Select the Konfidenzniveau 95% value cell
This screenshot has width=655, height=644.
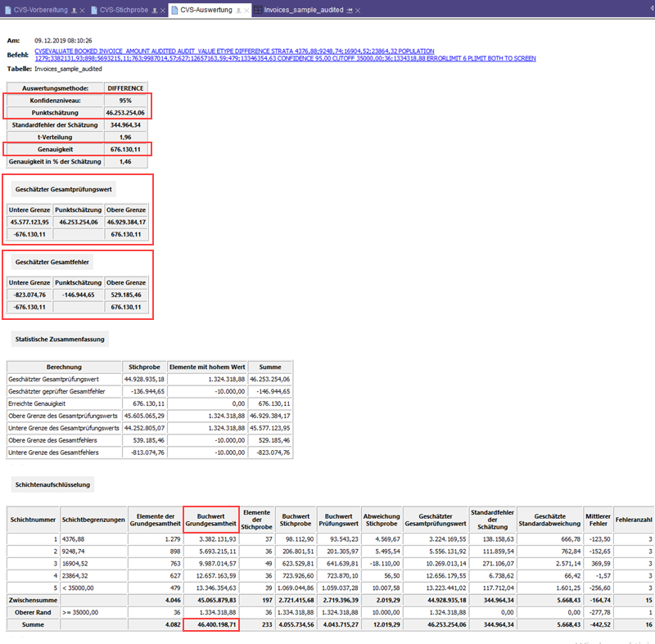click(125, 100)
